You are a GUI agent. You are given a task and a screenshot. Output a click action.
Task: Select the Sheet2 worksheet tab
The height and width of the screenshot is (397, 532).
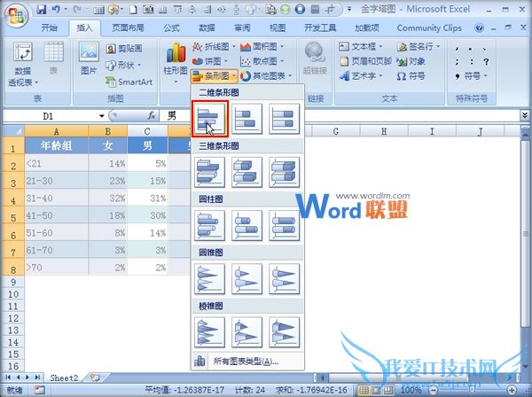pyautogui.click(x=64, y=378)
